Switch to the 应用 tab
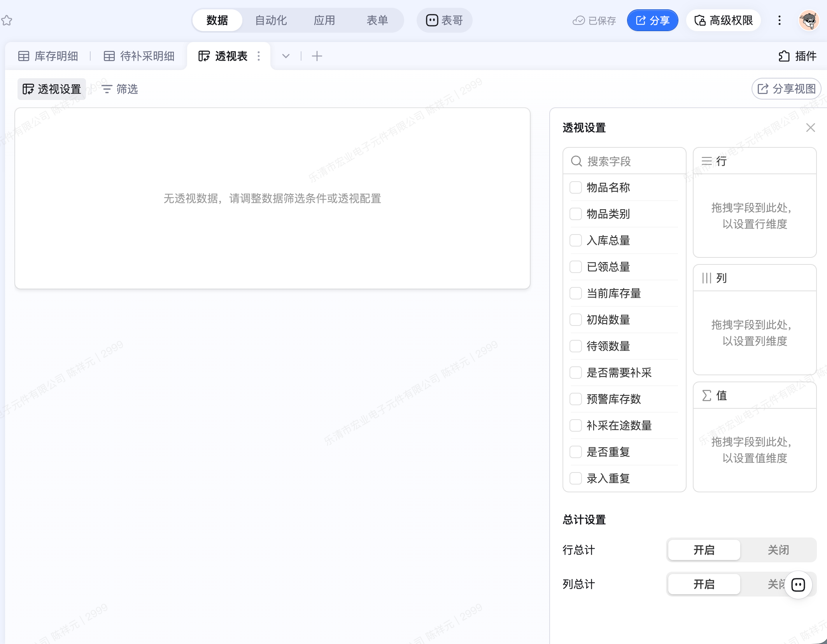This screenshot has width=827, height=644. (324, 20)
